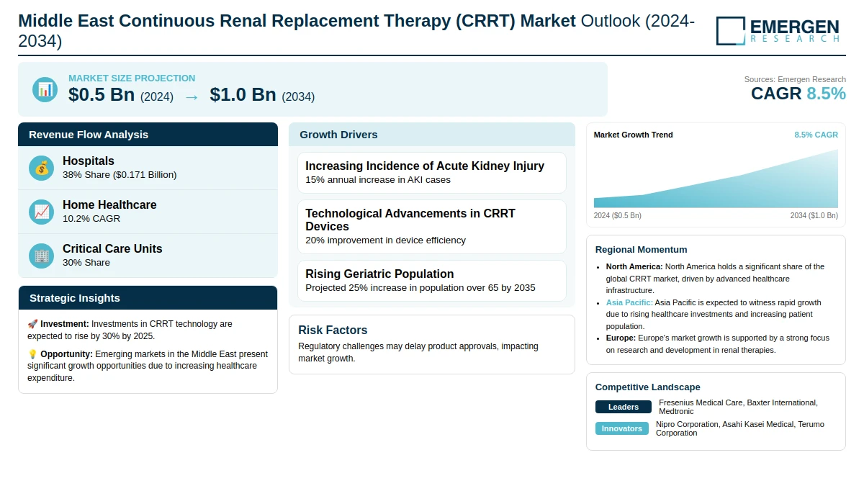The width and height of the screenshot is (864, 504).
Task: Select the Rising Geriatric Population card
Action: [x=431, y=280]
